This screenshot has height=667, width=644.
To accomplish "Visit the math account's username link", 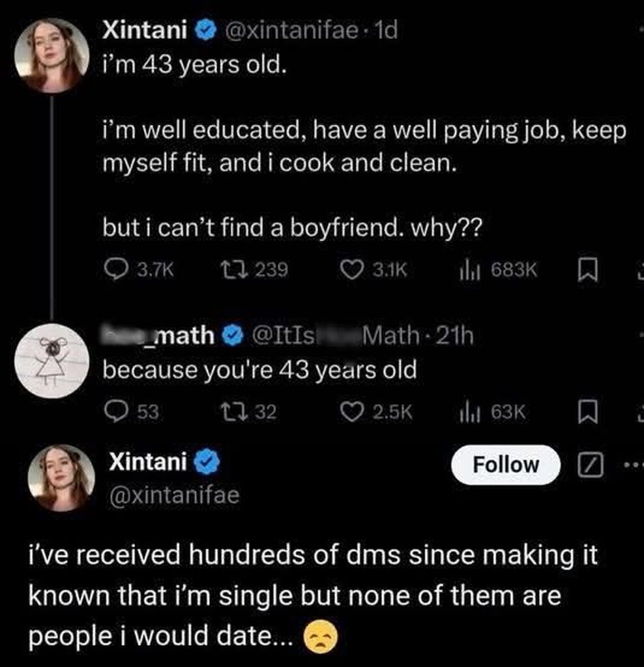I will click(x=160, y=335).
